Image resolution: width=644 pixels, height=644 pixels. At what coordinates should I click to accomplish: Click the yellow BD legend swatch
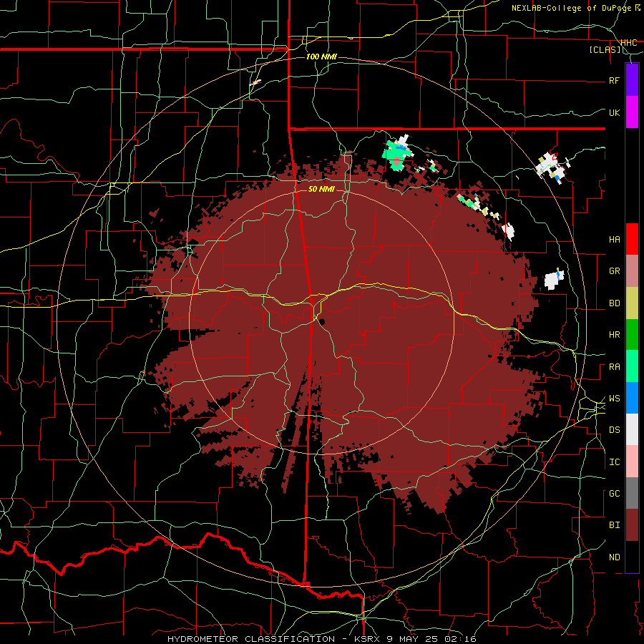coord(632,303)
